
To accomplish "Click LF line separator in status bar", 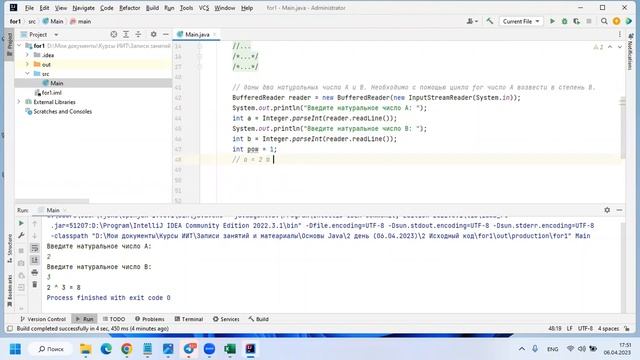I will (x=569, y=329).
